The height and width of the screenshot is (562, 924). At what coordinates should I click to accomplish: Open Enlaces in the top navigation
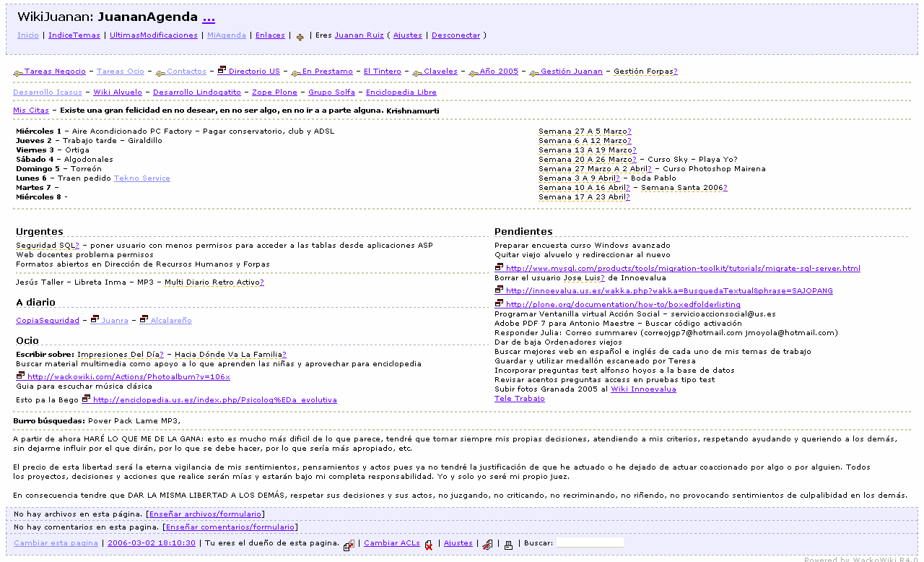[x=270, y=35]
